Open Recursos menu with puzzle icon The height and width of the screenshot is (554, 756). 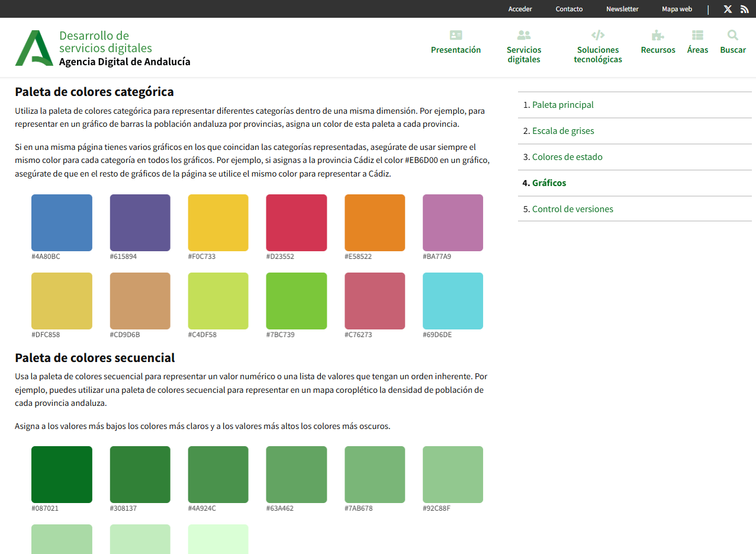point(658,43)
